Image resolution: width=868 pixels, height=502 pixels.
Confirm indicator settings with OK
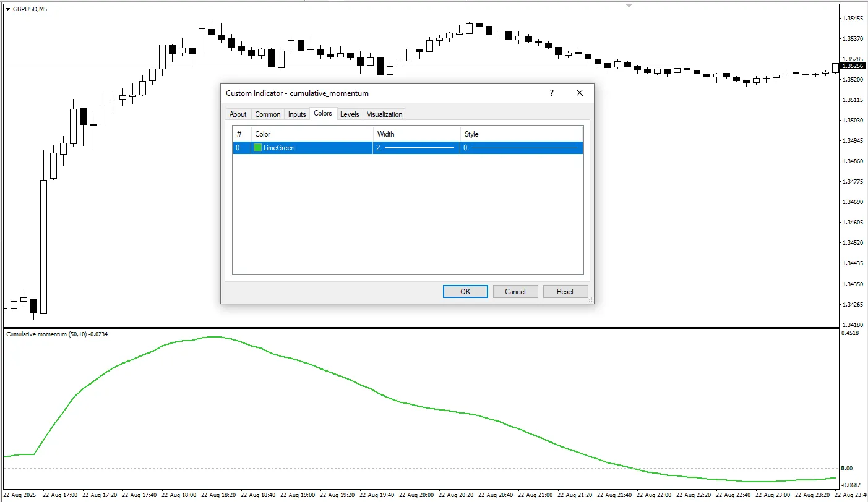point(465,291)
